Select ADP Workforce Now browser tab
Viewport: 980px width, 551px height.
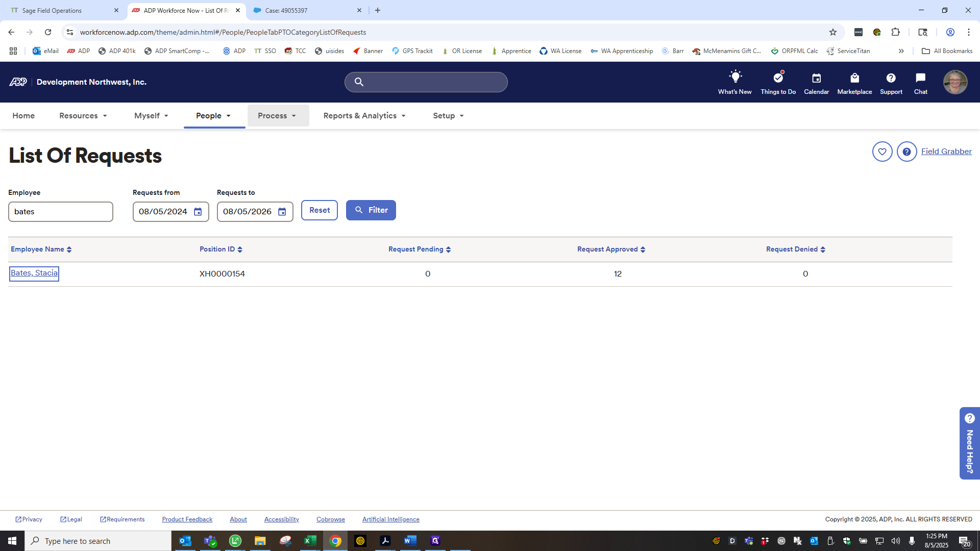186,10
